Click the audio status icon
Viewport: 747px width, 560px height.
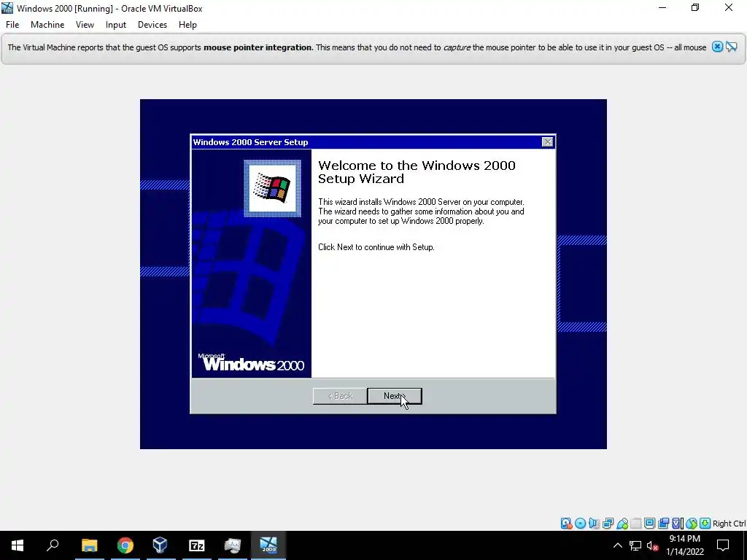[594, 524]
